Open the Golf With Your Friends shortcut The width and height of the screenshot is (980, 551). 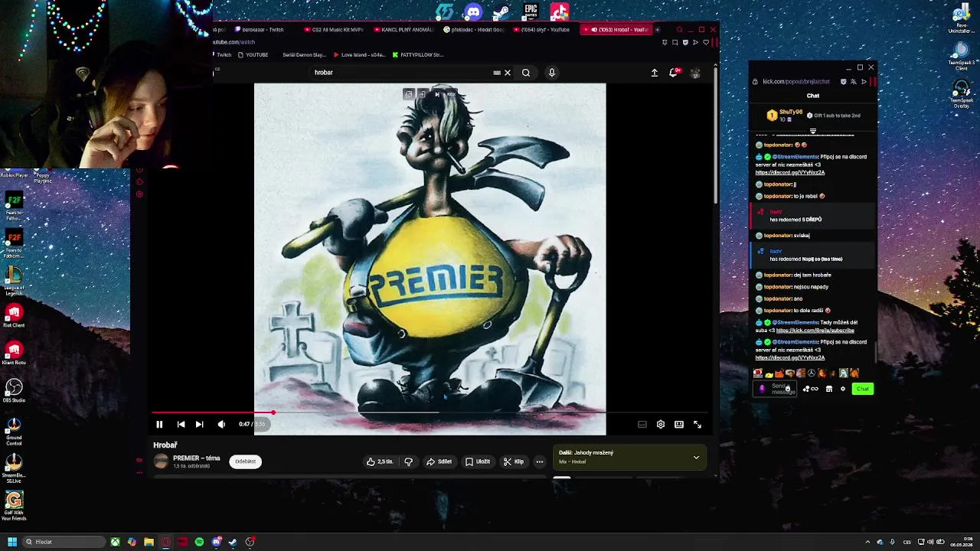[14, 505]
